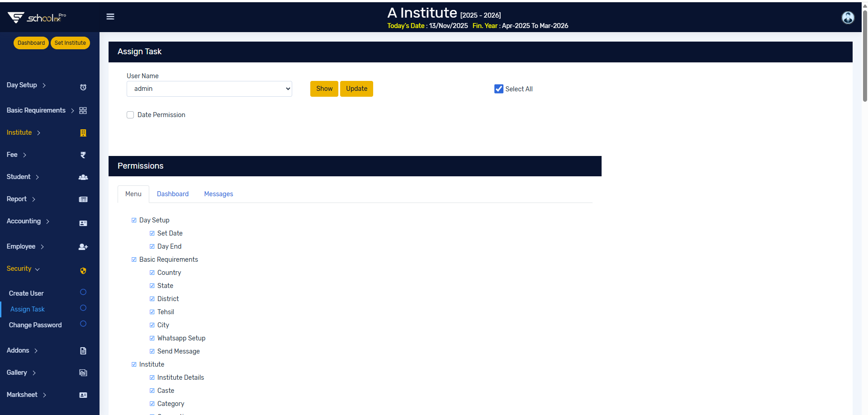Click the Set Institute button
The height and width of the screenshot is (415, 868).
70,43
